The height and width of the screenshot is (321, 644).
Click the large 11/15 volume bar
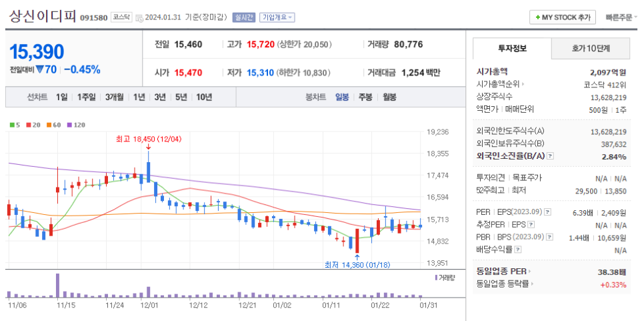coord(57,285)
